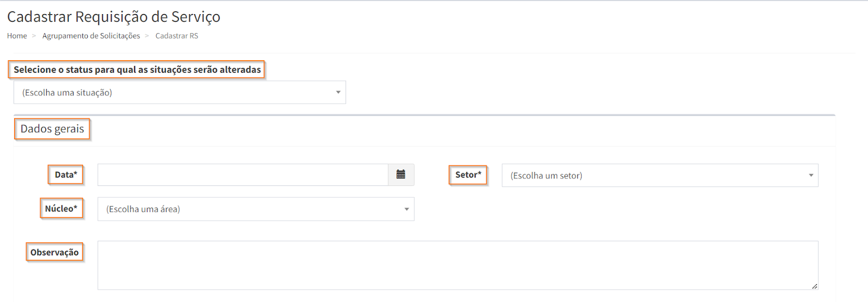Click the "Selecione o status" label text
868x302 pixels.
click(x=137, y=69)
